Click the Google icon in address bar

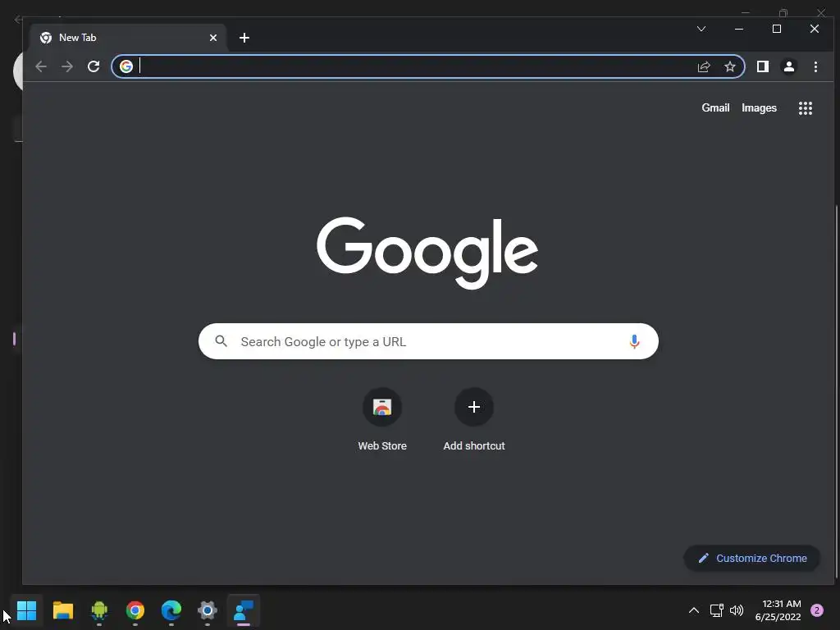(126, 66)
